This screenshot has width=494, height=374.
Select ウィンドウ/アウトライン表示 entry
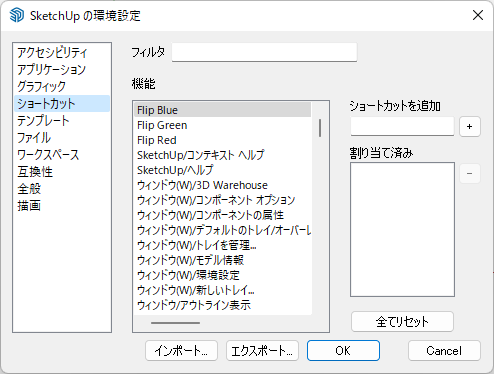222,305
